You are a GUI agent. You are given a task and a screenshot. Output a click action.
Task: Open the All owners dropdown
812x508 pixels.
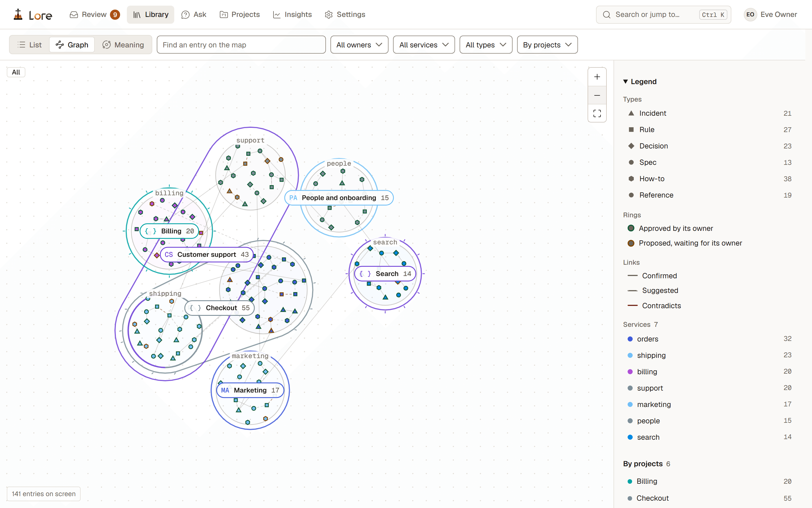coord(359,45)
